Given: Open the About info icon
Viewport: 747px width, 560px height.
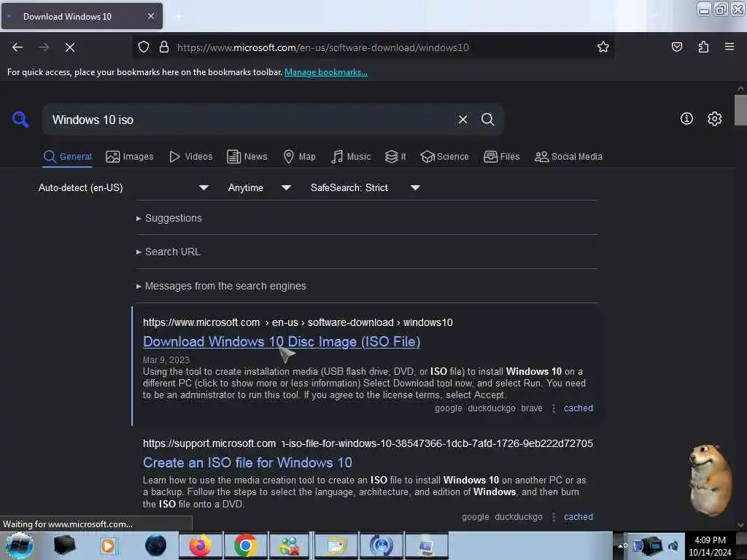Looking at the screenshot, I should click(686, 119).
